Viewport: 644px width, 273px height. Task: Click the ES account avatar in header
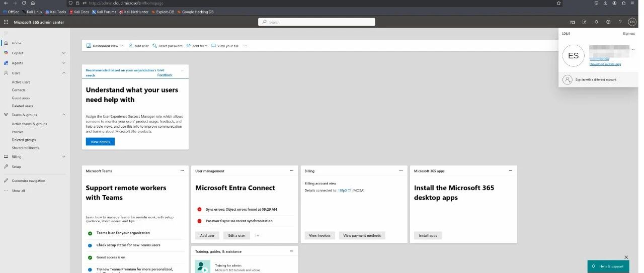[632, 22]
